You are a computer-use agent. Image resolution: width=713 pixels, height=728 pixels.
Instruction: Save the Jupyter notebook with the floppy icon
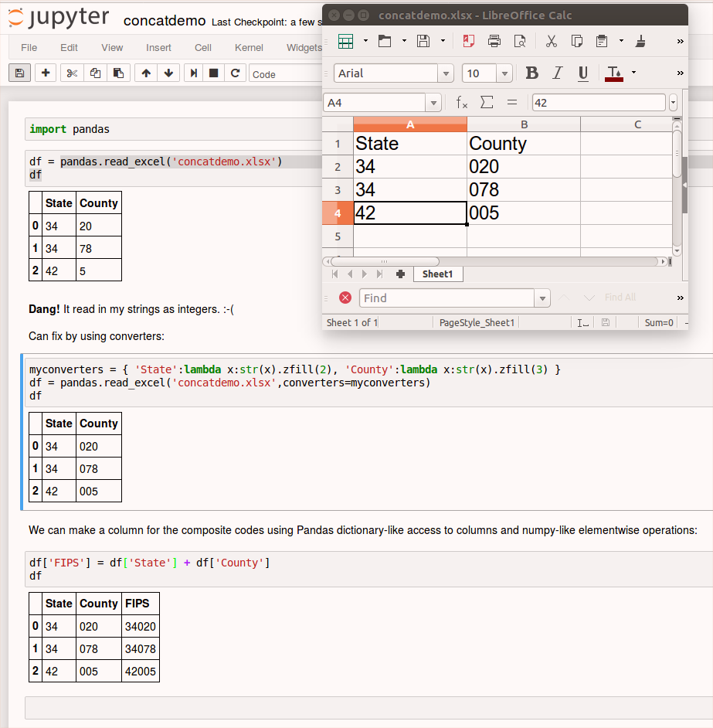(x=19, y=73)
